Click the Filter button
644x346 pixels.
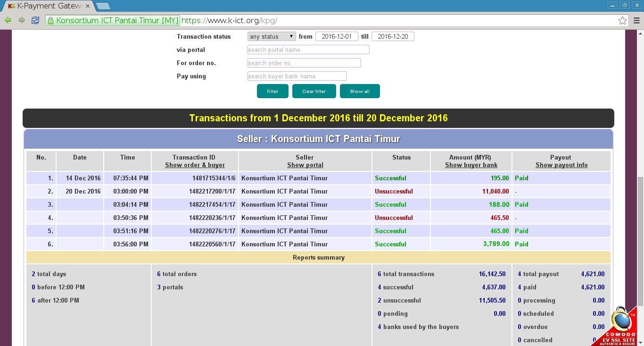tap(272, 91)
